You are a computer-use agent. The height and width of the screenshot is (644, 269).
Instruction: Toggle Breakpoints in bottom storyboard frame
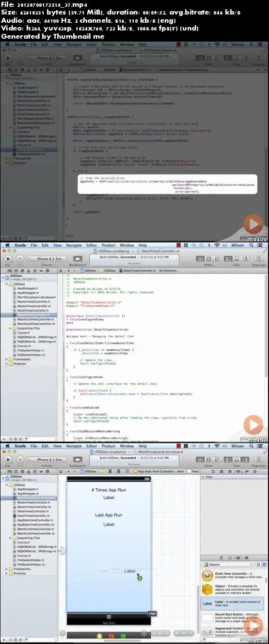pyautogui.click(x=78, y=459)
